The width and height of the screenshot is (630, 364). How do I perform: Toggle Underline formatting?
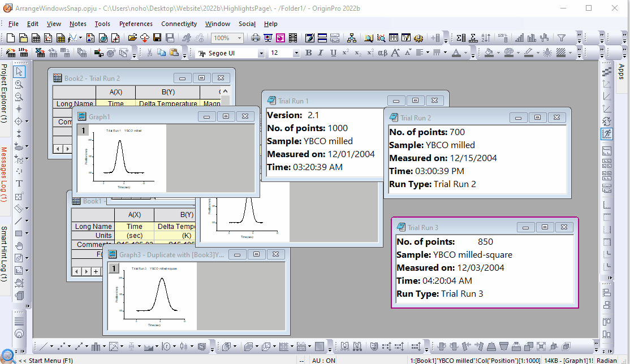pyautogui.click(x=333, y=53)
